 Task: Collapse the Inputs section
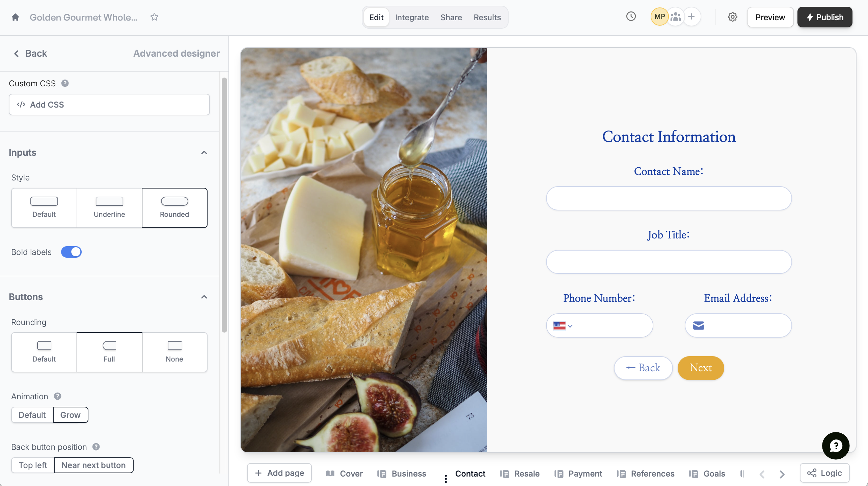[204, 153]
